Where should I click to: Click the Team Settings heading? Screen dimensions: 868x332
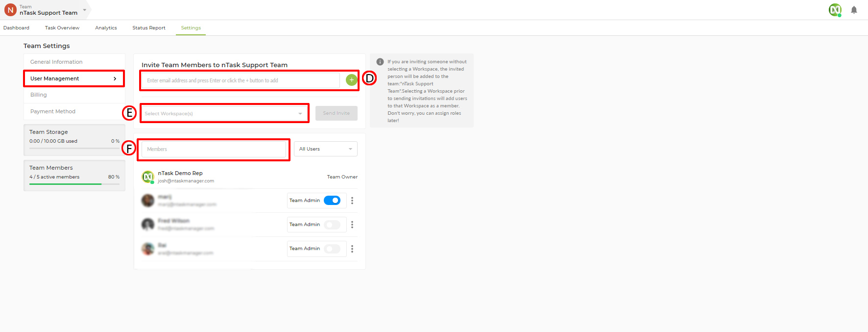[x=47, y=46]
